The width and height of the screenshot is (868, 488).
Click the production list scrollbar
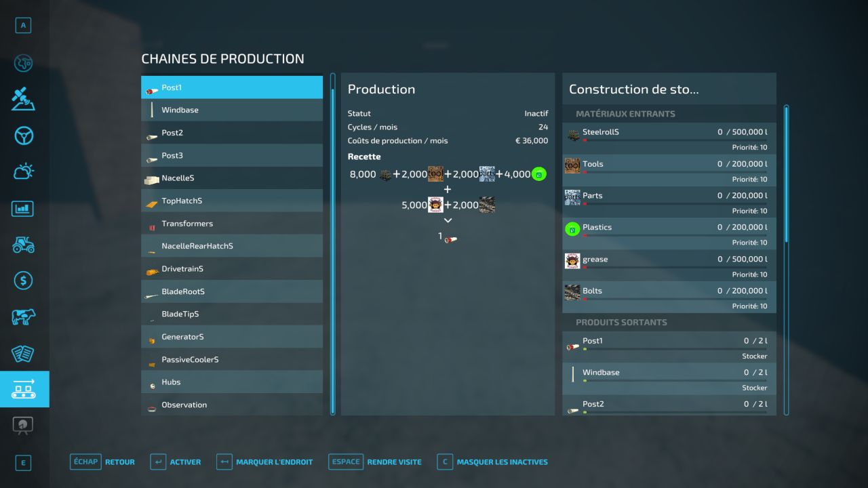coord(332,244)
